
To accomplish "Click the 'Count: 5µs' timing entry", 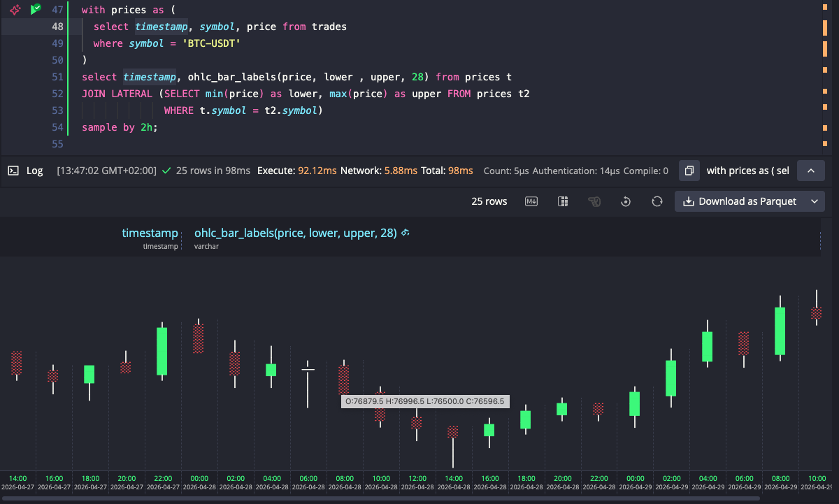I will pyautogui.click(x=506, y=171).
